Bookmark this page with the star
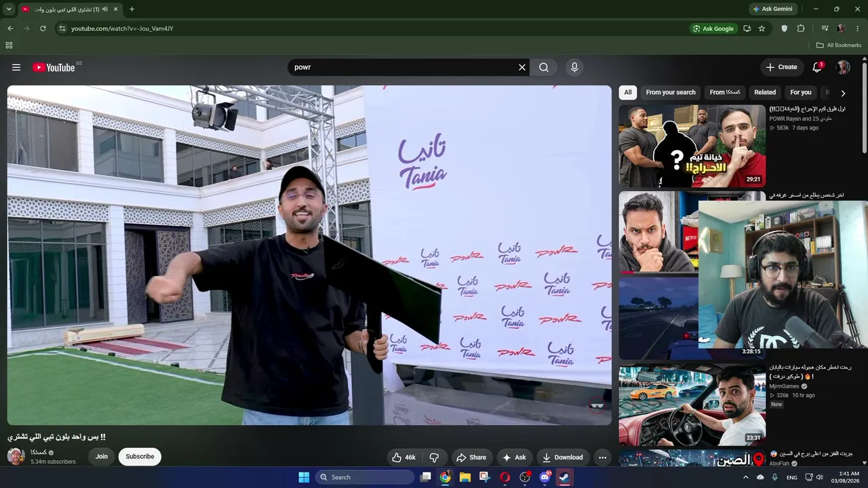Image resolution: width=868 pixels, height=488 pixels. coord(762,28)
